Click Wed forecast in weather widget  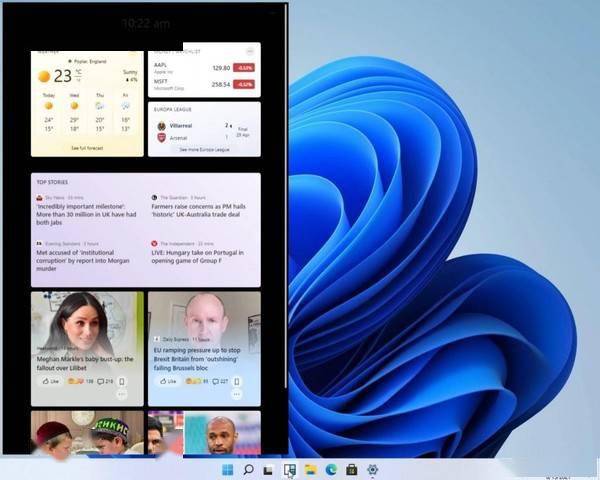tap(74, 113)
